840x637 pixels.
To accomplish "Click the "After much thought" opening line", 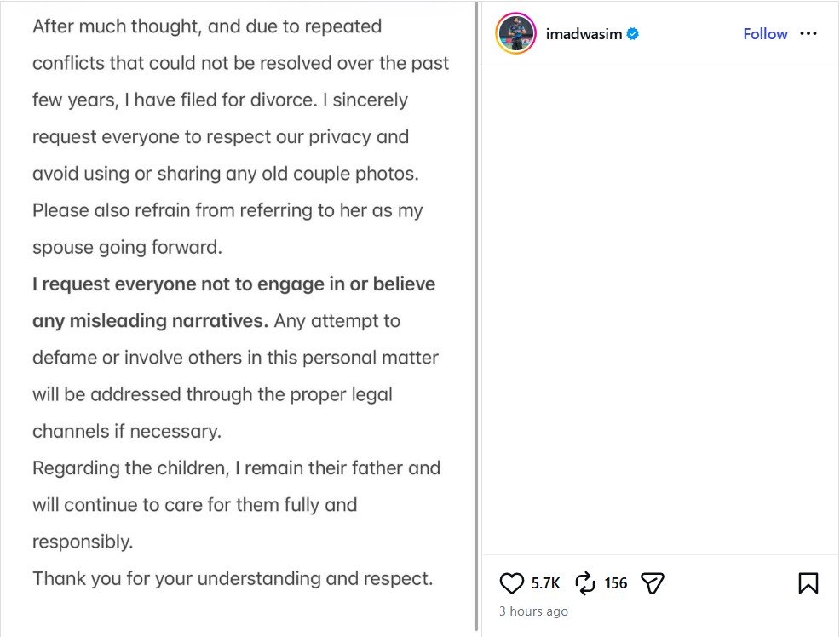I will point(207,26).
